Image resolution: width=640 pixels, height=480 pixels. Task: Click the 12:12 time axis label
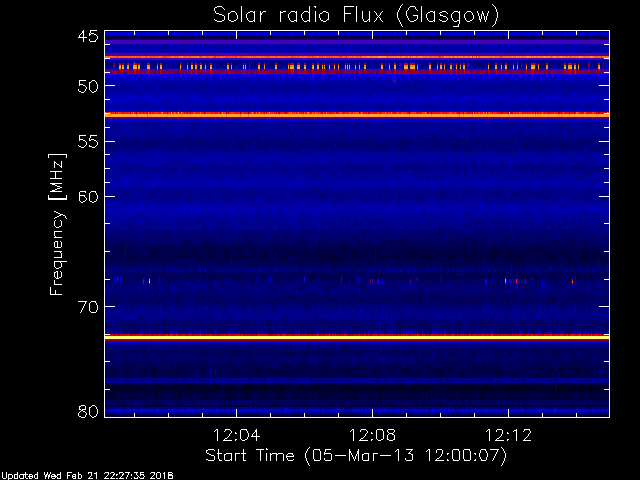point(508,435)
